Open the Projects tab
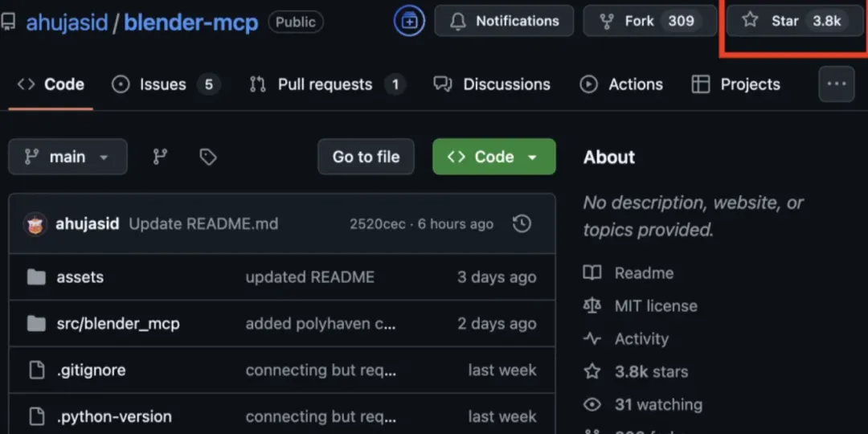Image resolution: width=868 pixels, height=434 pixels. tap(736, 84)
